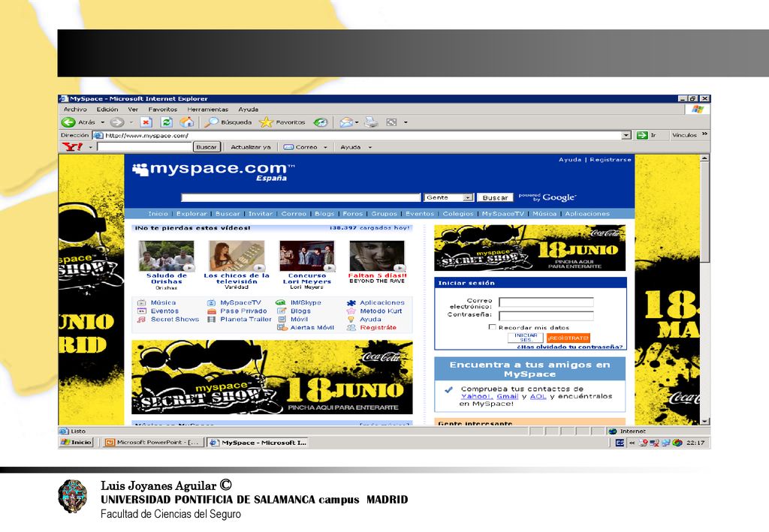Click the Buscar button next to Google
769x532 pixels.
[x=495, y=197]
